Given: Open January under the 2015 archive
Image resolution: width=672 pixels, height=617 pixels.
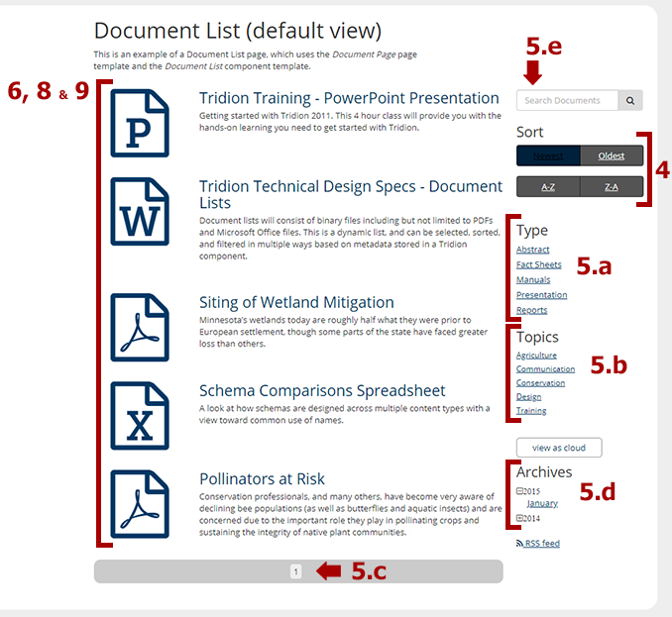Looking at the screenshot, I should coord(542,503).
